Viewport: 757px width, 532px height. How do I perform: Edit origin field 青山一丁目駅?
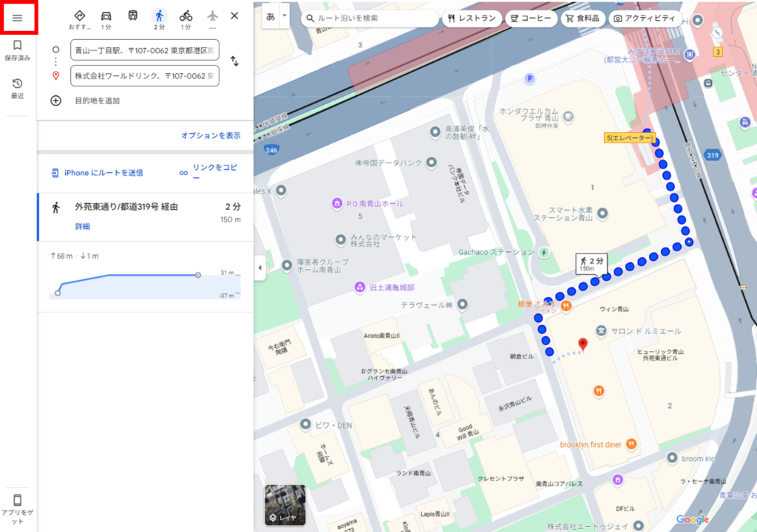[x=145, y=50]
